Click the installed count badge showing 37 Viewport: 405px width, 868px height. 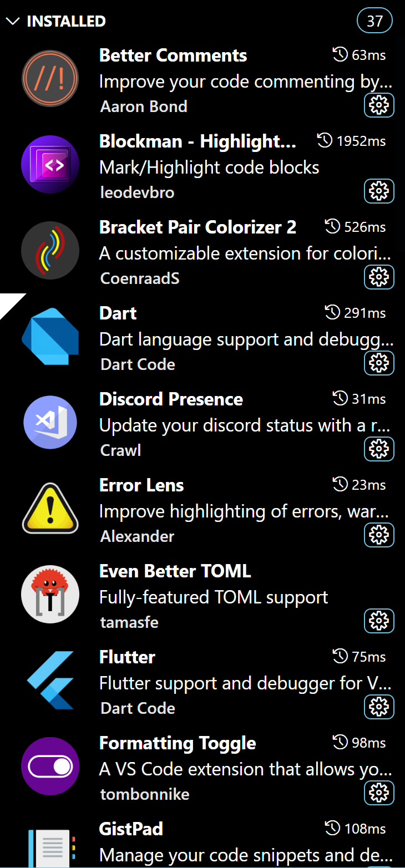[x=374, y=21]
